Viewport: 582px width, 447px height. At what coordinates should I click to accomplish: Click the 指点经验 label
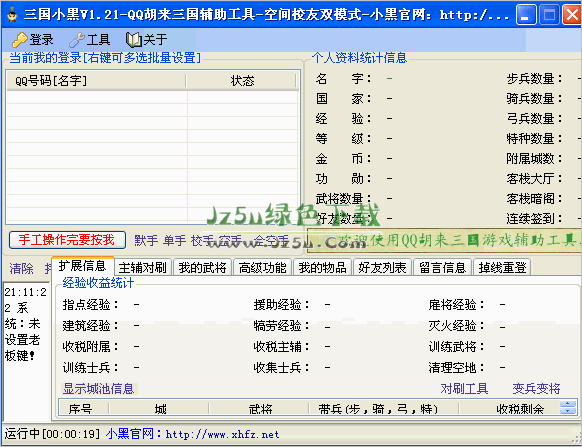click(90, 305)
